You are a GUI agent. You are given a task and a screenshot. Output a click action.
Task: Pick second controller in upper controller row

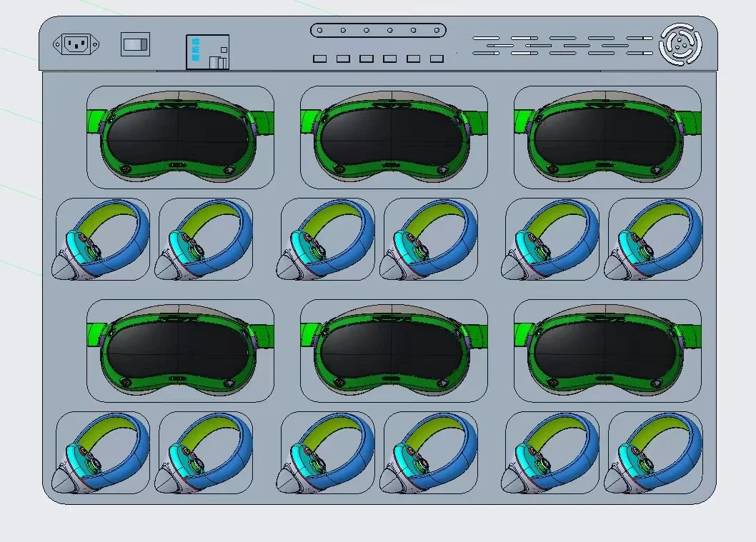coord(204,239)
